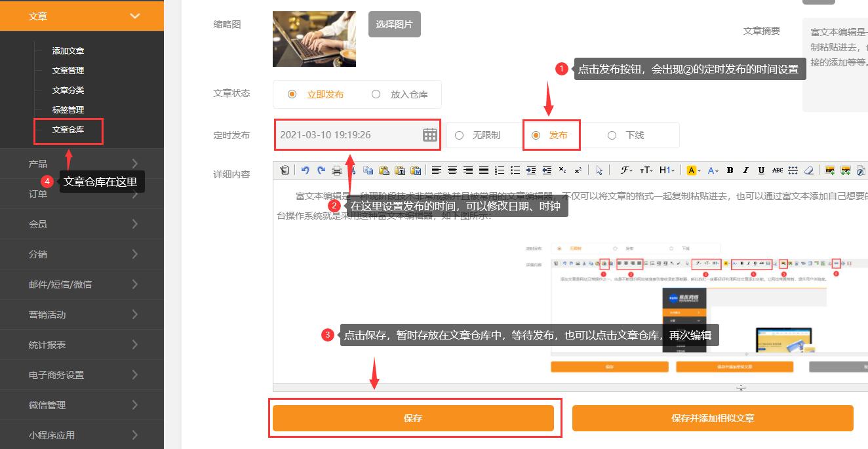Open the font color picker
The width and height of the screenshot is (868, 449).
(713, 170)
